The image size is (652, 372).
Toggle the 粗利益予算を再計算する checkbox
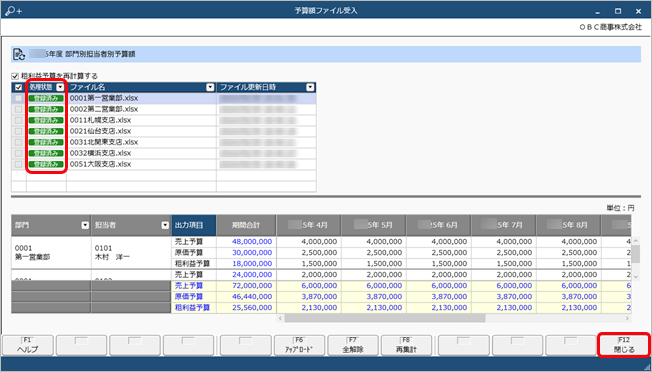[x=15, y=76]
